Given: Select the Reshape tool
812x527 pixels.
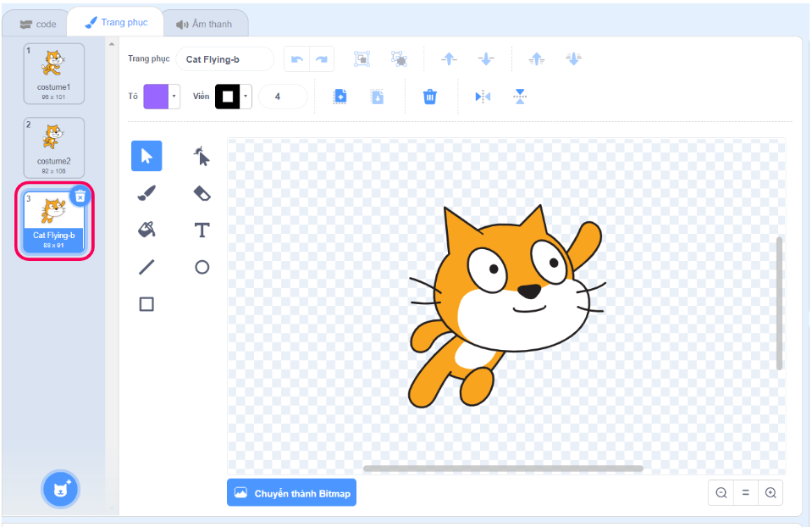Looking at the screenshot, I should coord(202,156).
